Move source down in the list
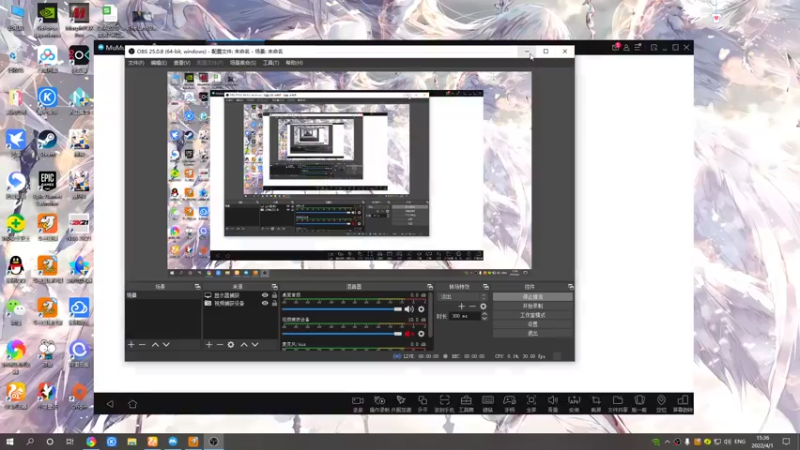This screenshot has width=800, height=450. [255, 345]
